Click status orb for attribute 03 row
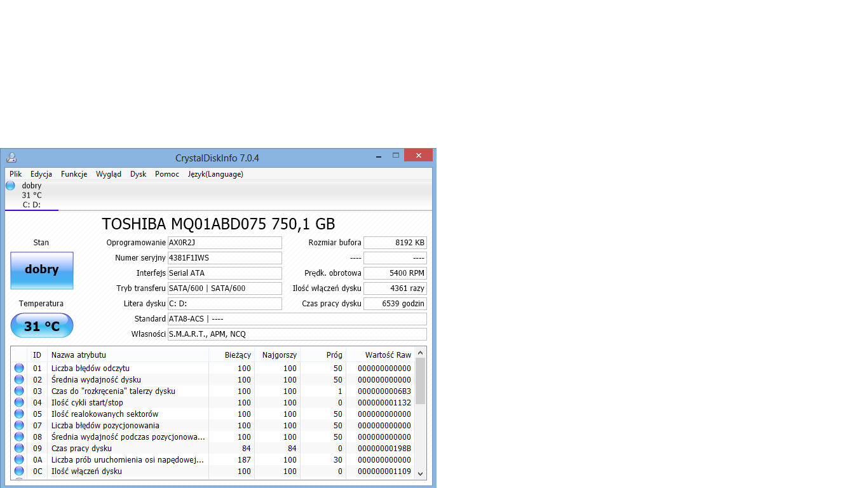This screenshot has height=488, width=868. (19, 391)
